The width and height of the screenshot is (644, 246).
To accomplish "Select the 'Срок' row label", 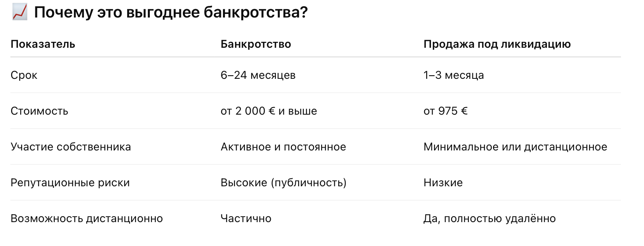I will pos(24,75).
